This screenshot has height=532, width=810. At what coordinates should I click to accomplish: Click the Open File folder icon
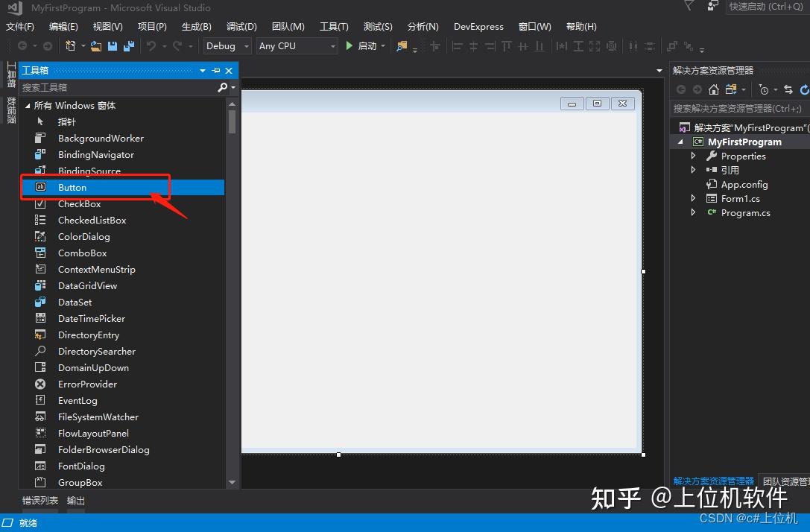[95, 46]
